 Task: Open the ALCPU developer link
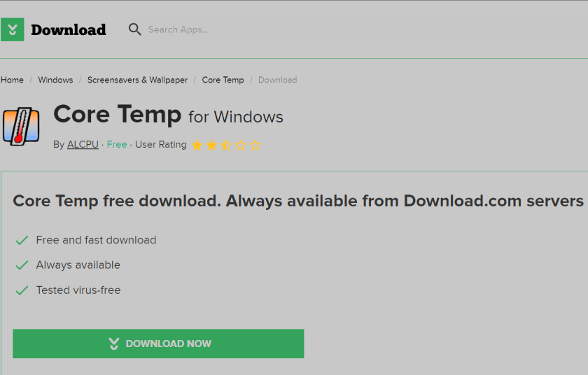(83, 145)
